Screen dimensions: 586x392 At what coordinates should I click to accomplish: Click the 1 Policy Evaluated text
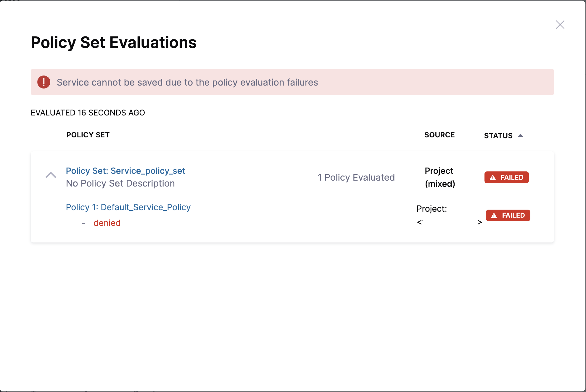(356, 177)
